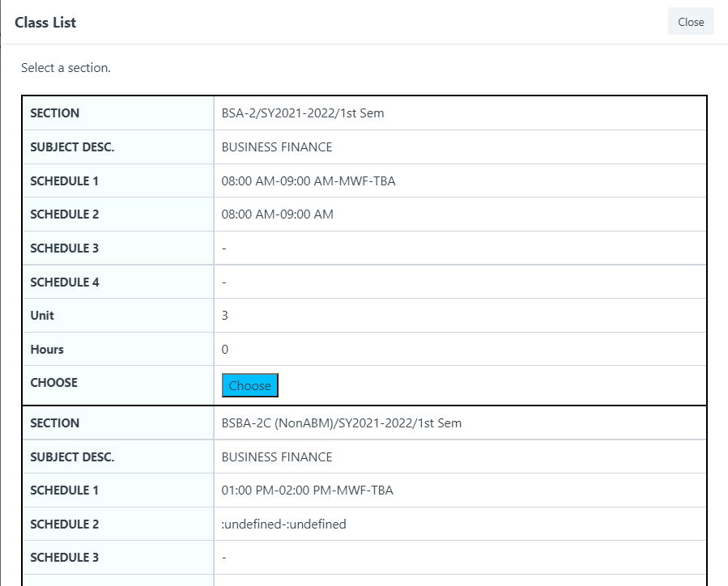Click the Hours row label
The height and width of the screenshot is (586, 728).
(47, 350)
